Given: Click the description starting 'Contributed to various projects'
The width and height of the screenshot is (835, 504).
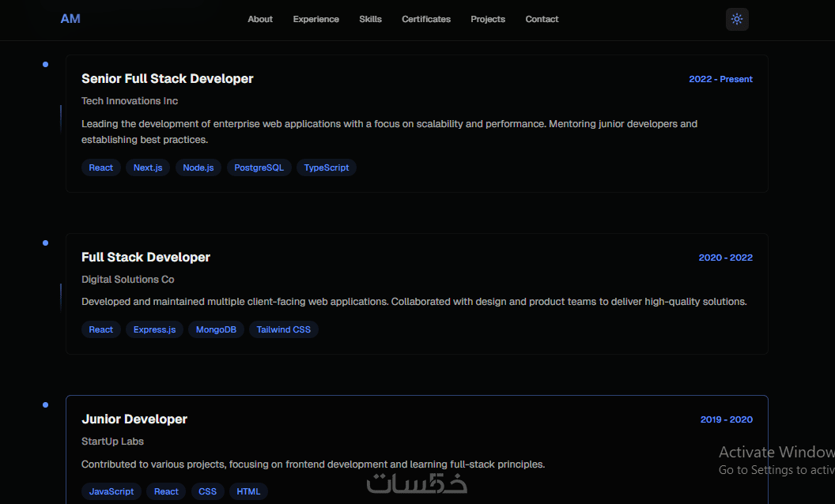Looking at the screenshot, I should 313,464.
